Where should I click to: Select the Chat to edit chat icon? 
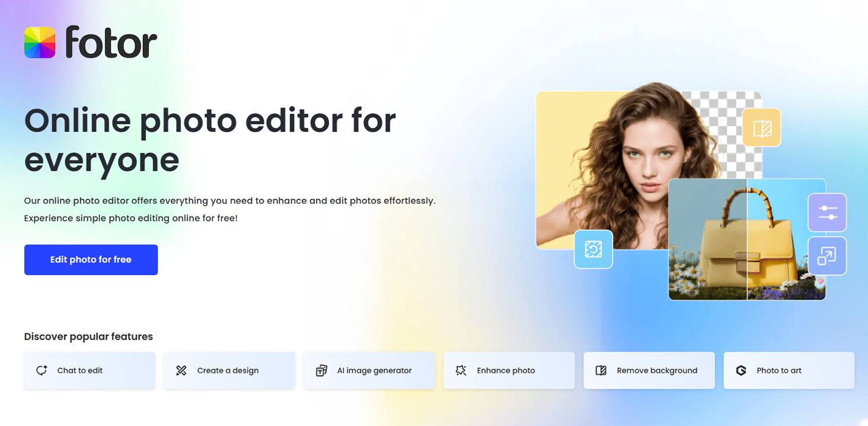point(41,370)
